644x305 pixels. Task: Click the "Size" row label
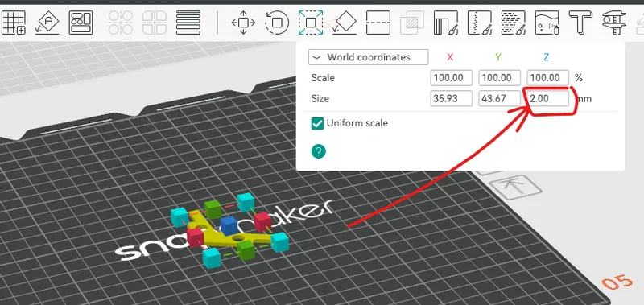pos(320,99)
